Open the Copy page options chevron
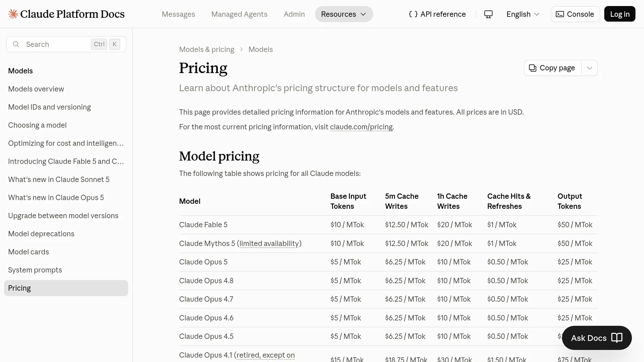644x362 pixels. 590,68
